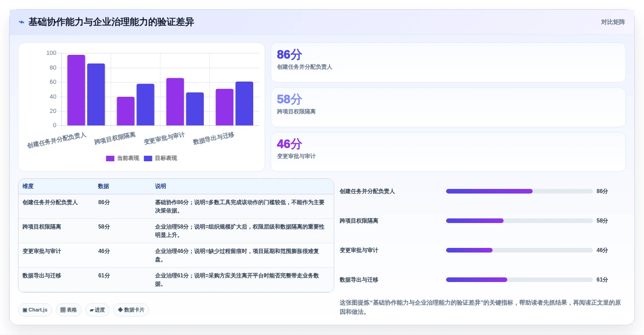644x335 pixels.
Task: Click the purple 当前表现 bar for 变更审批与审计
Action: (175, 102)
